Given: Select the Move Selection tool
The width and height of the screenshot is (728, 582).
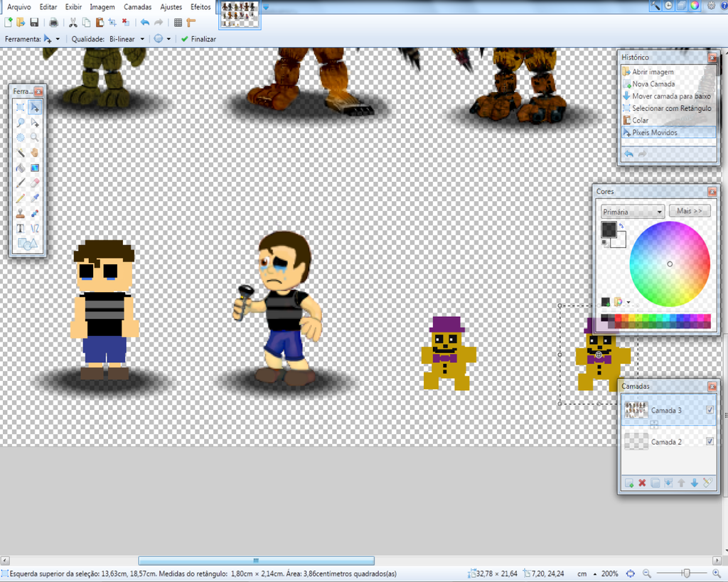Looking at the screenshot, I should pyautogui.click(x=35, y=122).
